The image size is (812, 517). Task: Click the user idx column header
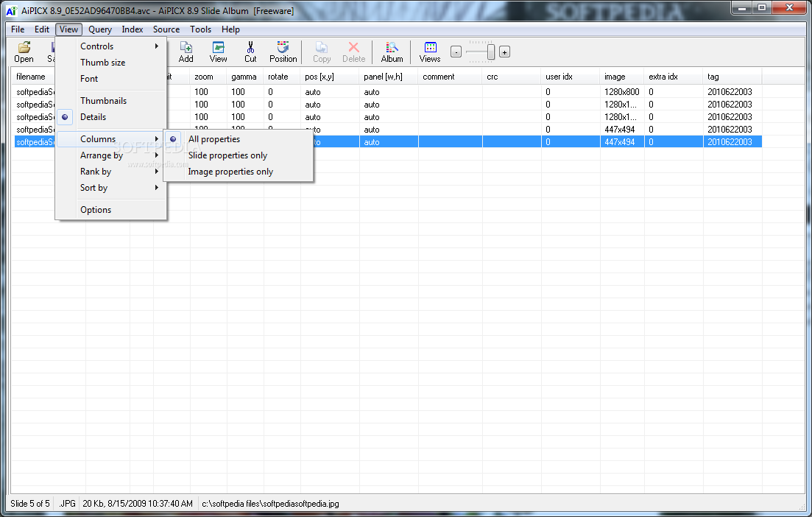(571, 77)
